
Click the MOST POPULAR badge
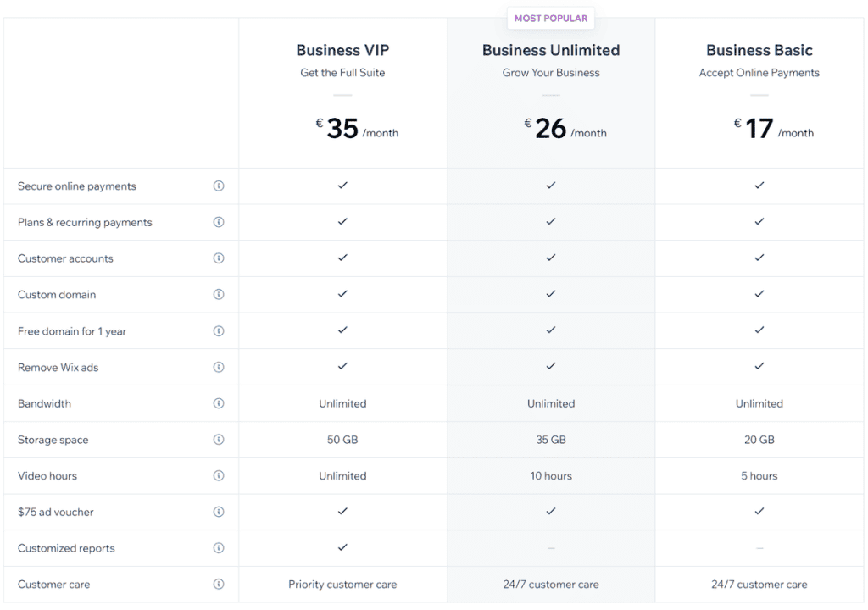[551, 19]
